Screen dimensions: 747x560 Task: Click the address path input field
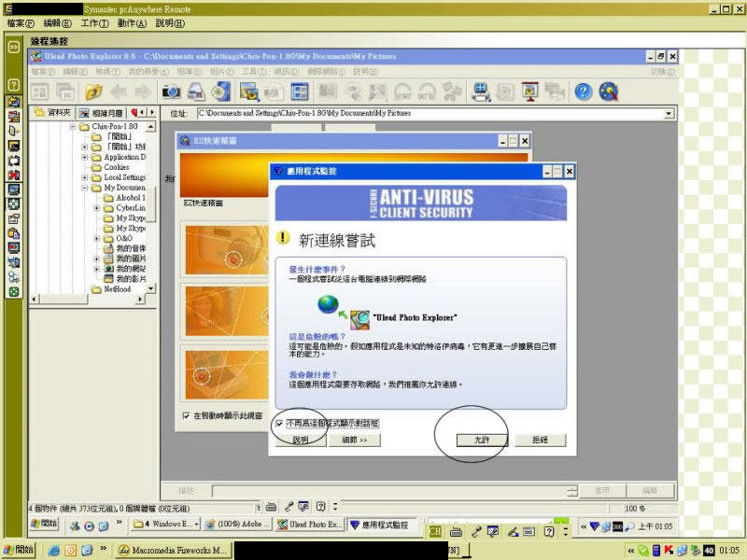click(x=430, y=113)
